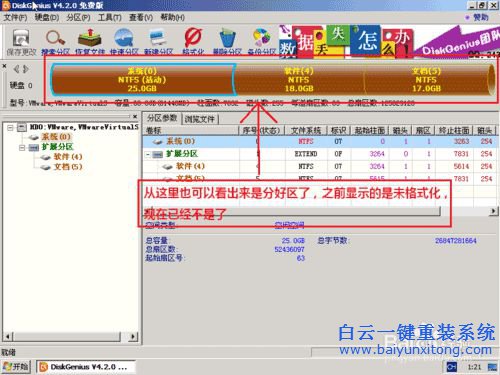Click the input language icon in tray

coord(451,367)
